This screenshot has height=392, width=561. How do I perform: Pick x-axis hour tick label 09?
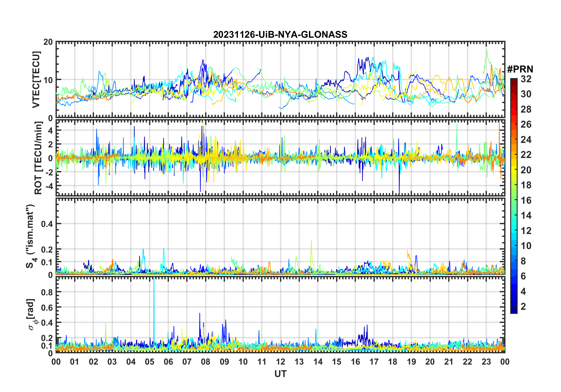[224, 362]
